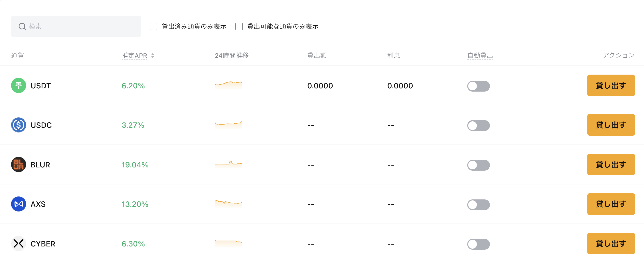This screenshot has width=644, height=259.
Task: Click the AXS coin icon
Action: pos(18,204)
